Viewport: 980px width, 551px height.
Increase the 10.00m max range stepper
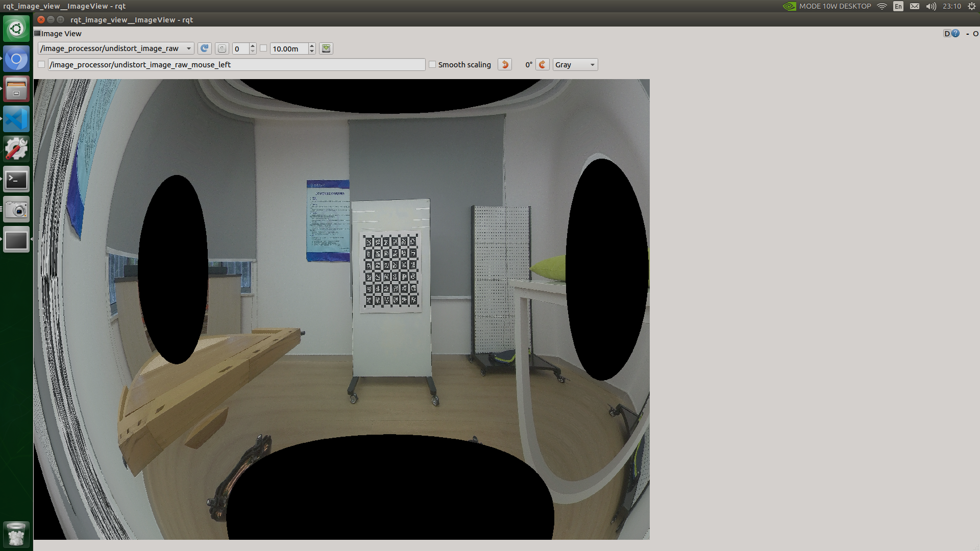(x=312, y=46)
